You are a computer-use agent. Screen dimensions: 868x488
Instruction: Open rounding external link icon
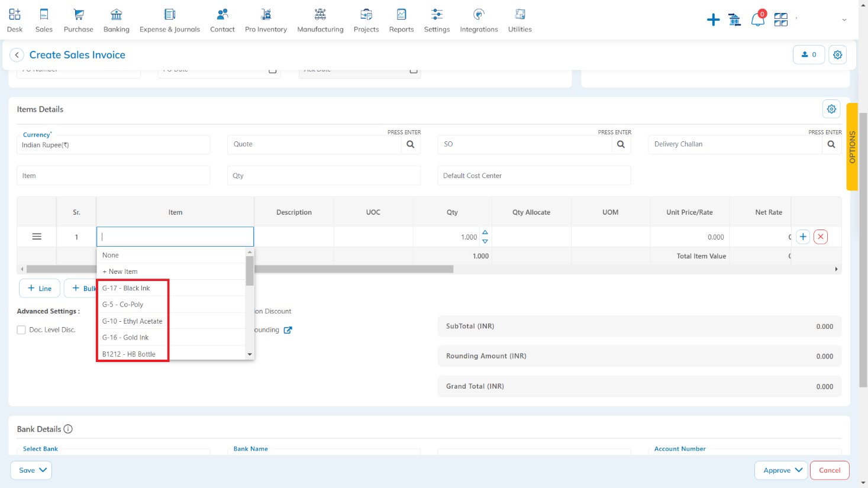tap(288, 330)
